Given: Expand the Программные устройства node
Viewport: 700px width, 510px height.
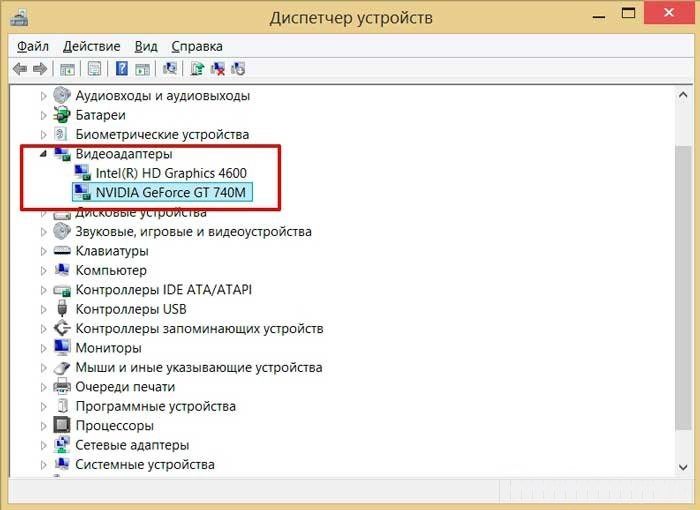Looking at the screenshot, I should pos(43,406).
